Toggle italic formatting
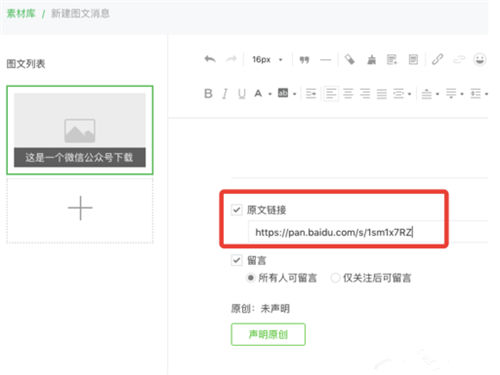 click(225, 94)
